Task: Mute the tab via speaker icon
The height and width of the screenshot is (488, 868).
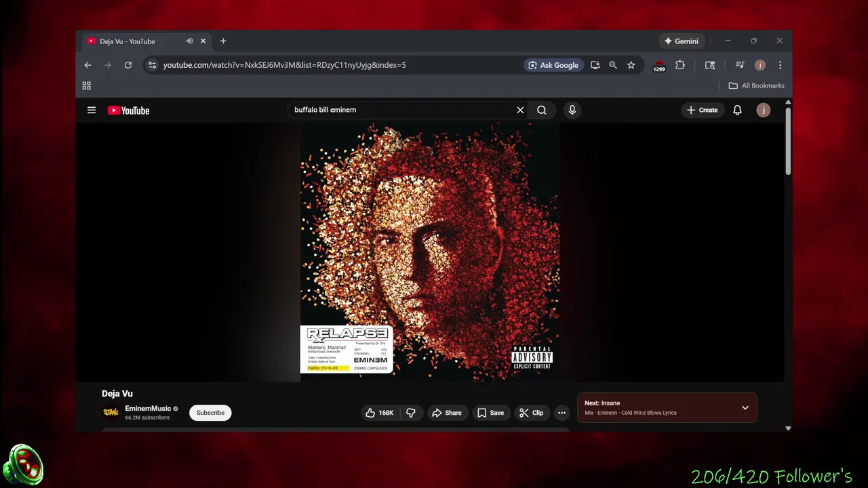Action: point(189,41)
